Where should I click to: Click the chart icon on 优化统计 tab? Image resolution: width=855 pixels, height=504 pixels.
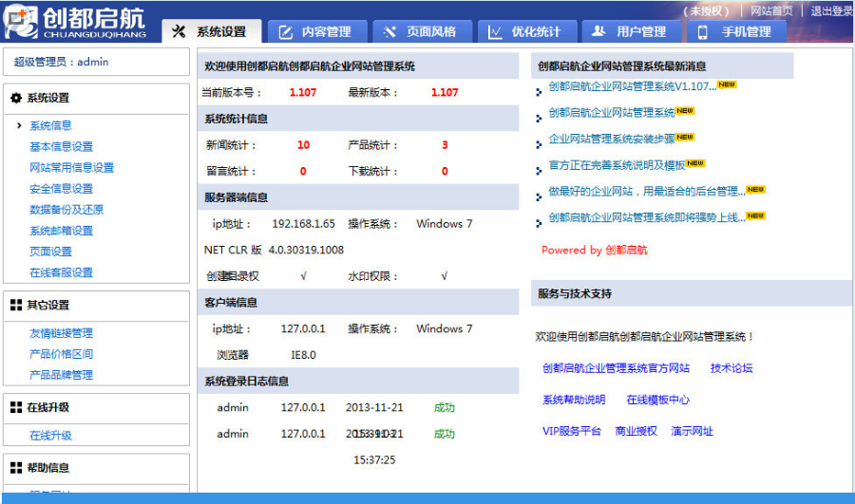tap(495, 32)
